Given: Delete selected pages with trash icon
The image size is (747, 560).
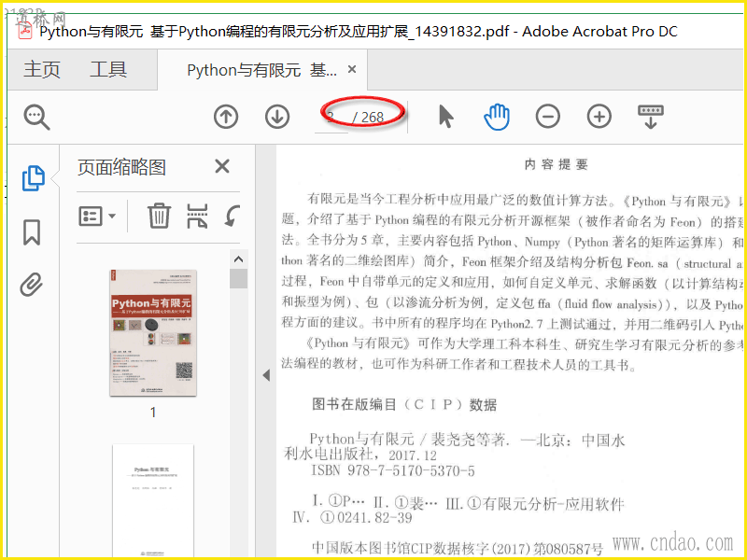Looking at the screenshot, I should pyautogui.click(x=159, y=216).
